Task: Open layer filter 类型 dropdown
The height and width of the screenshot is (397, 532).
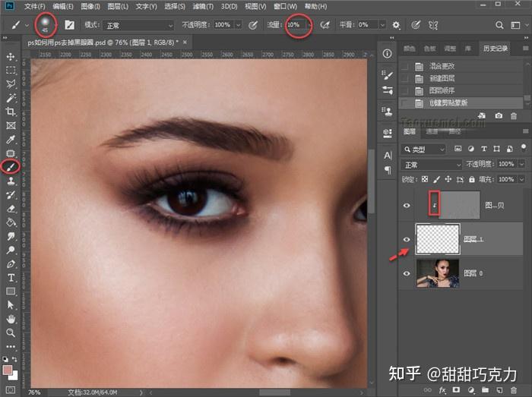Action: 423,150
